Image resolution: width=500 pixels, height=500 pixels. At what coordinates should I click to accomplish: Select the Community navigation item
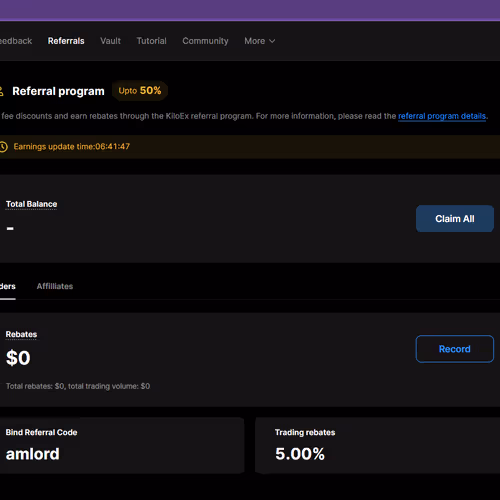coord(205,41)
